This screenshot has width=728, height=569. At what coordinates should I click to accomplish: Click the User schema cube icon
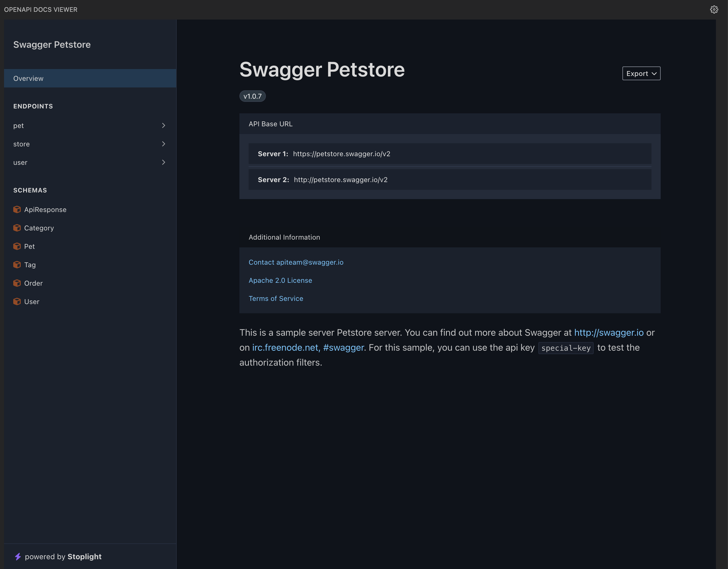coord(17,301)
